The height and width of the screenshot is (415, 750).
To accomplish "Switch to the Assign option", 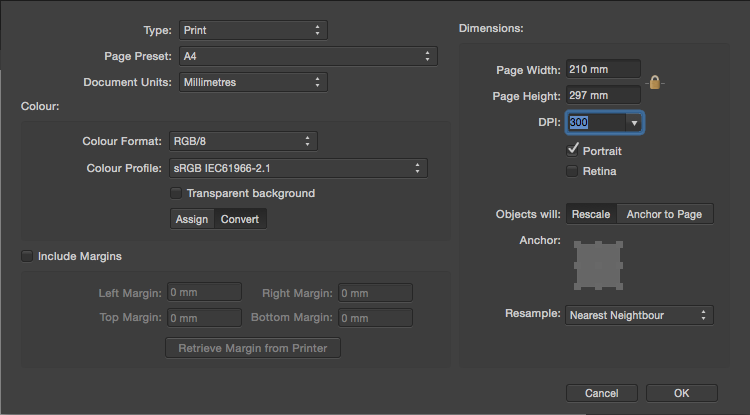I will (192, 219).
